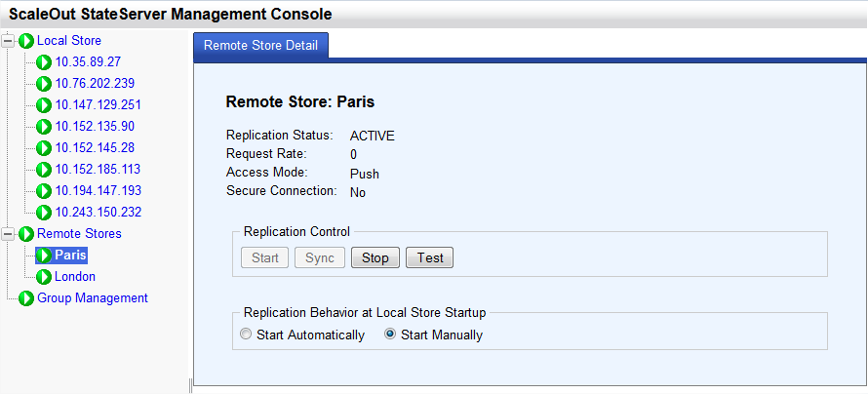The height and width of the screenshot is (394, 868).
Task: Collapse the Local Store tree node
Action: (9, 41)
